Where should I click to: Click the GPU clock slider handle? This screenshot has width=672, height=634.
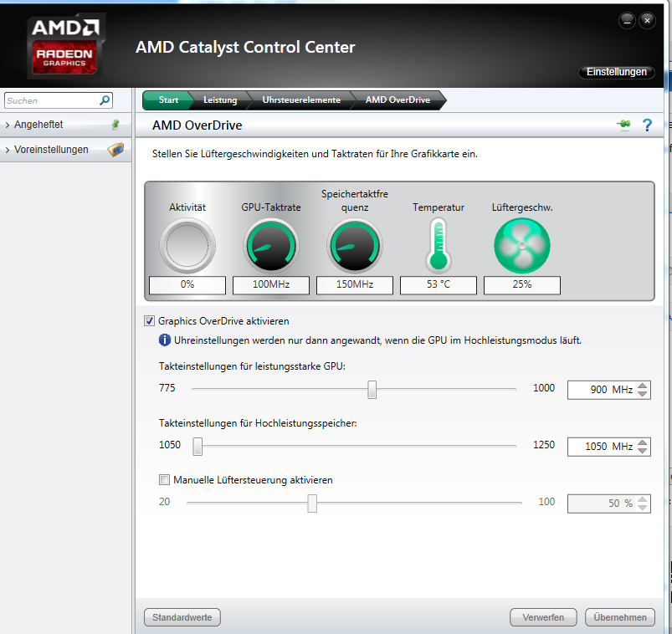(x=372, y=390)
